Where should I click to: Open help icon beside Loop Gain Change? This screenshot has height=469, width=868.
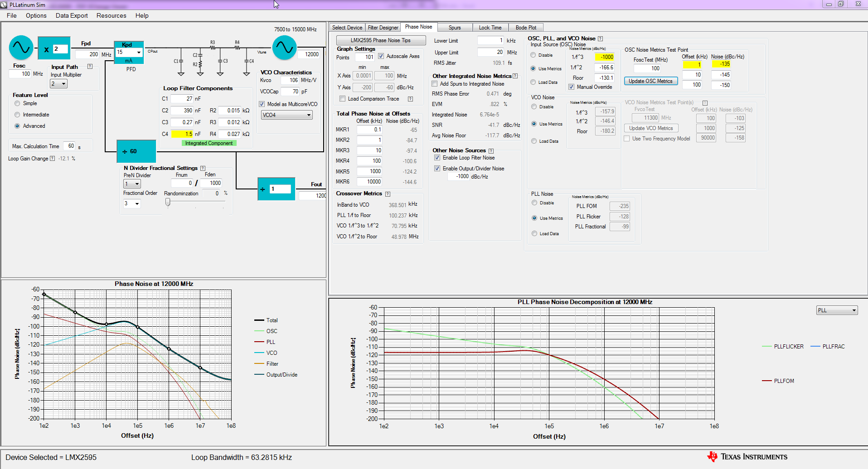pos(52,159)
